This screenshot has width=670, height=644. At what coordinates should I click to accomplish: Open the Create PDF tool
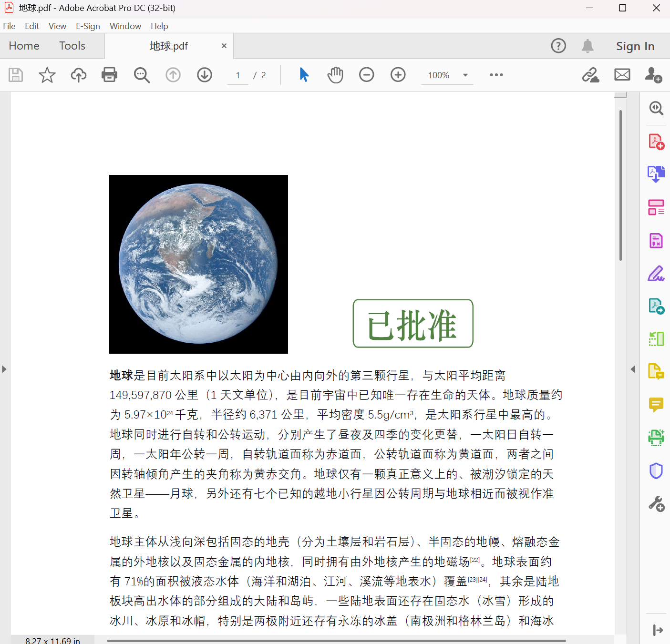pyautogui.click(x=657, y=141)
